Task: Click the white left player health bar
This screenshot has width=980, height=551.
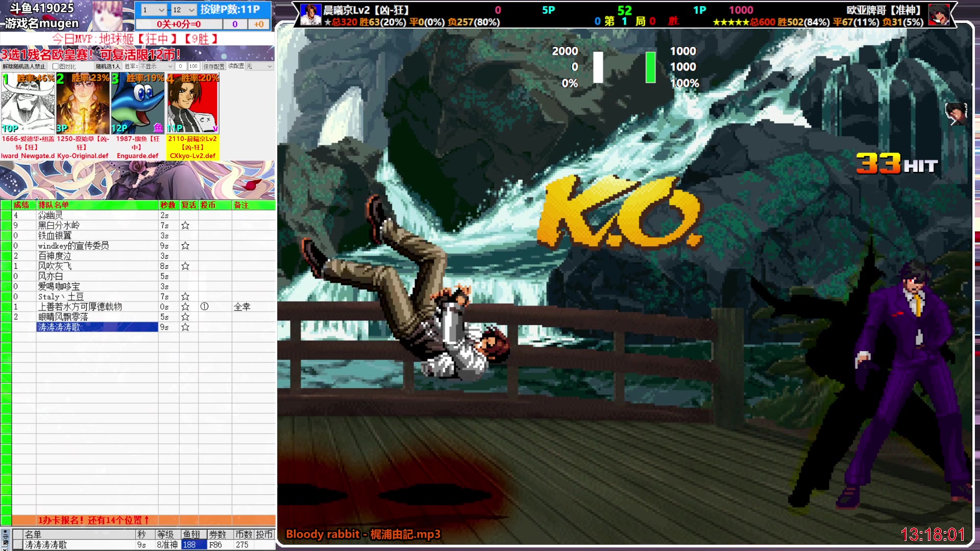Action: coord(598,67)
